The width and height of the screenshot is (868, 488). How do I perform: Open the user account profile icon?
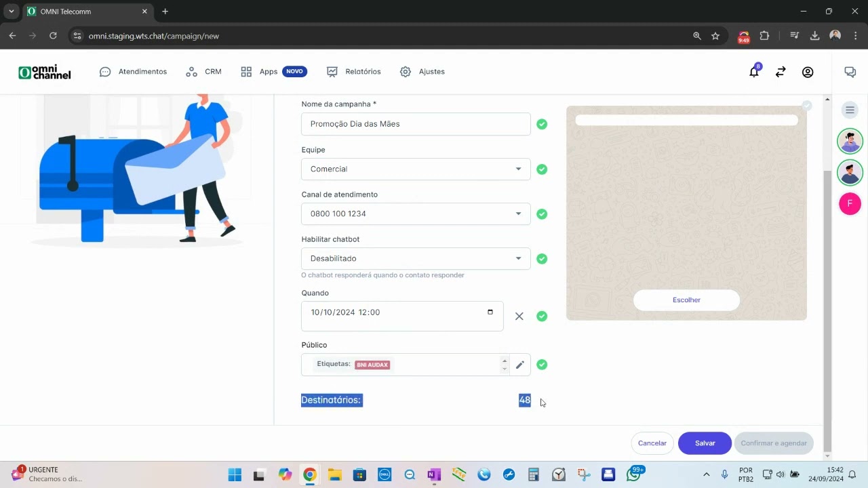click(808, 72)
